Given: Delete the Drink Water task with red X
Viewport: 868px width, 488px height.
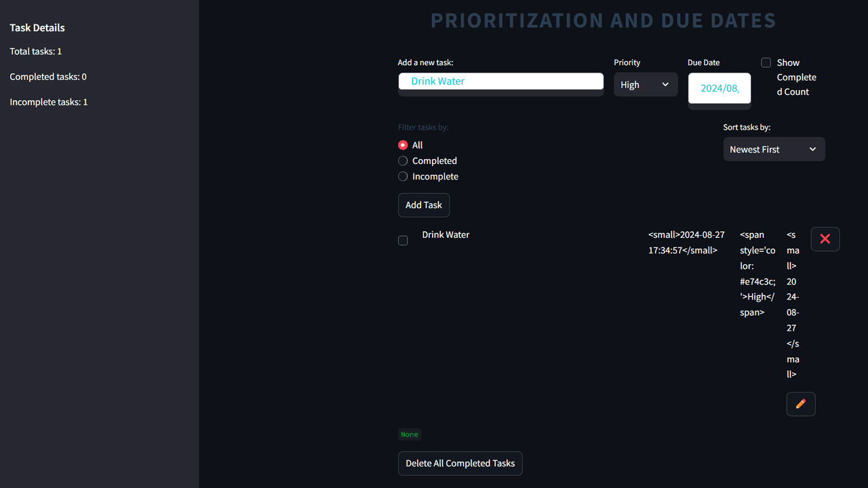Looking at the screenshot, I should (825, 239).
